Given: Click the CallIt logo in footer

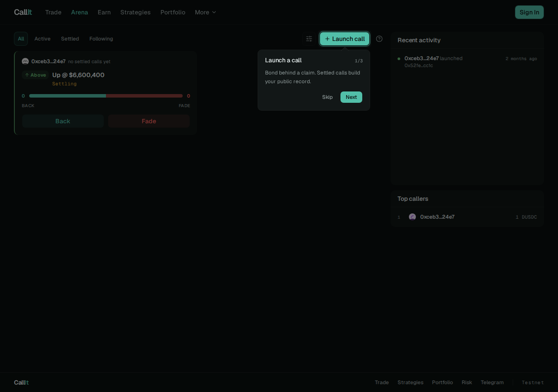Looking at the screenshot, I should coord(21,382).
